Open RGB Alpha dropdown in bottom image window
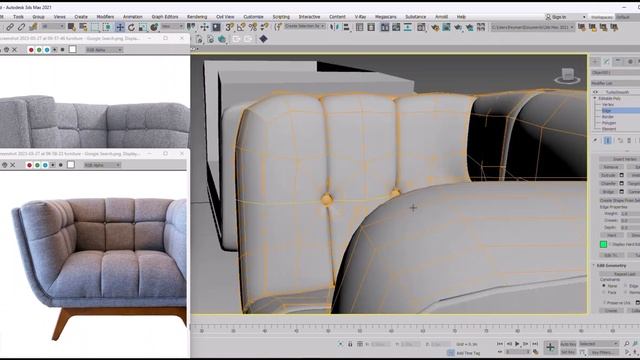640x360 pixels. click(x=102, y=165)
